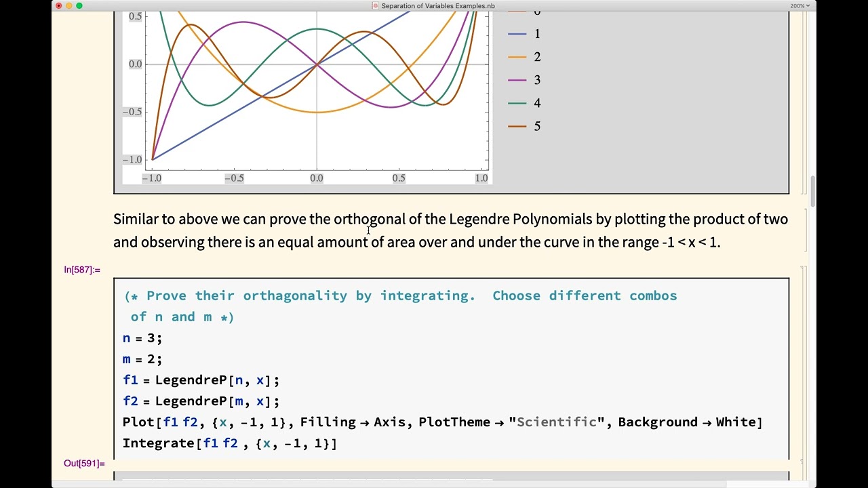The image size is (868, 488).
Task: Click the notebook document icon in title bar
Action: point(376,6)
